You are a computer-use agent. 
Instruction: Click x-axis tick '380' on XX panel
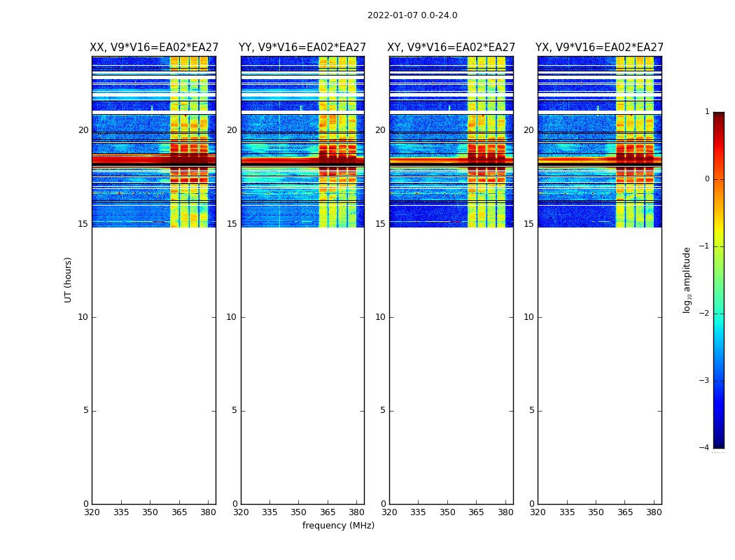(x=208, y=512)
